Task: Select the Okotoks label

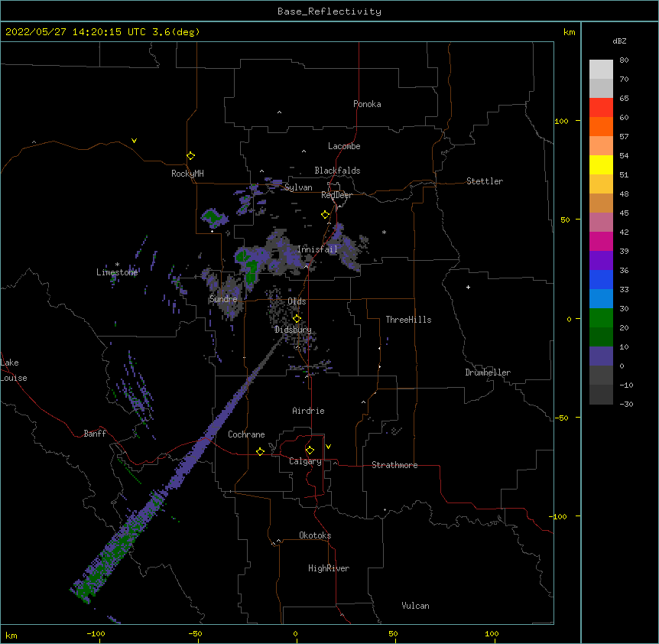Action: coord(315,535)
